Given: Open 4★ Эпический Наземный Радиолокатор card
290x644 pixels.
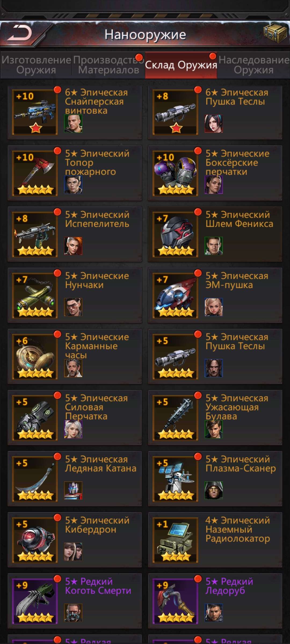Looking at the screenshot, I should (x=215, y=540).
